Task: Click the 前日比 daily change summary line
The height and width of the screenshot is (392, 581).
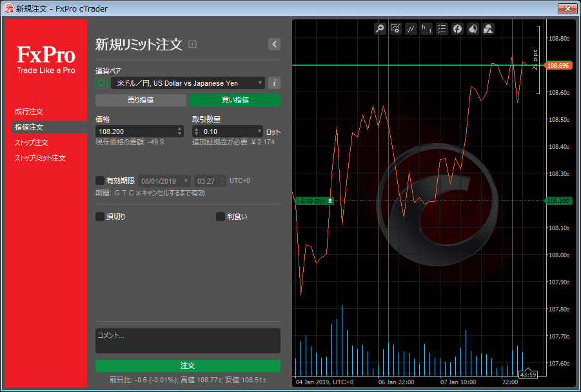Action: click(188, 380)
